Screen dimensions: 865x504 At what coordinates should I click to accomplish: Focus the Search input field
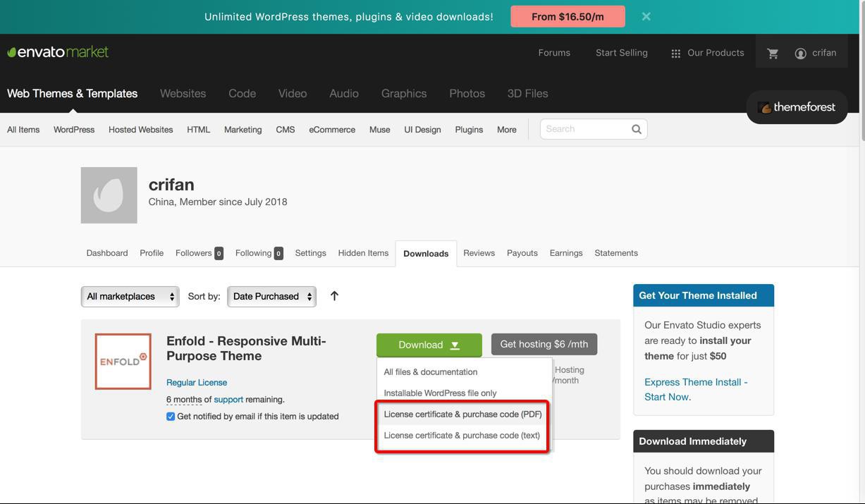[x=585, y=129]
